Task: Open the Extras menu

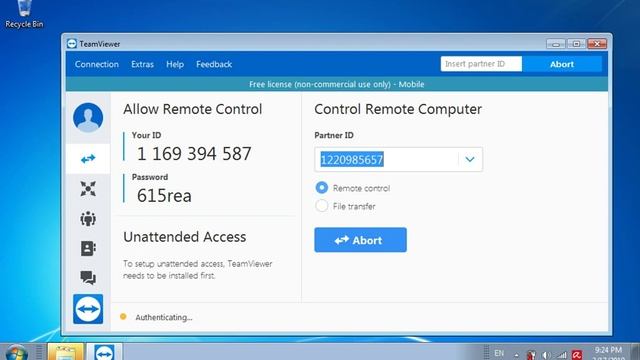Action: tap(142, 64)
